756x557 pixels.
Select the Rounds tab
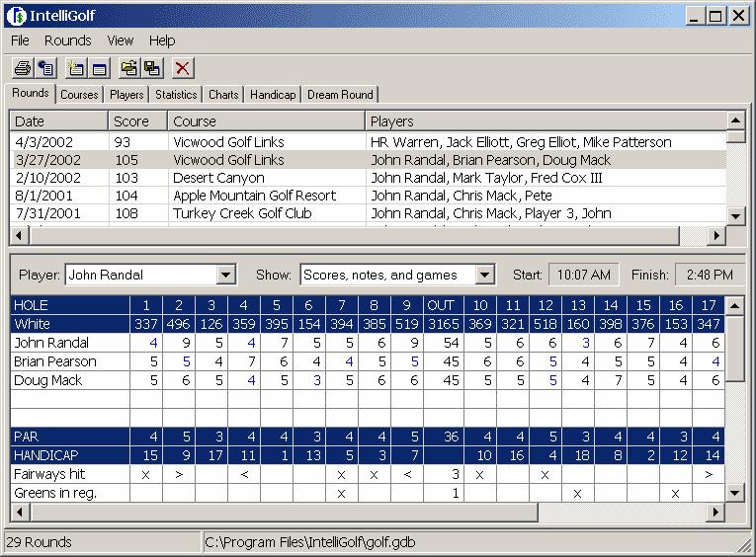[31, 93]
